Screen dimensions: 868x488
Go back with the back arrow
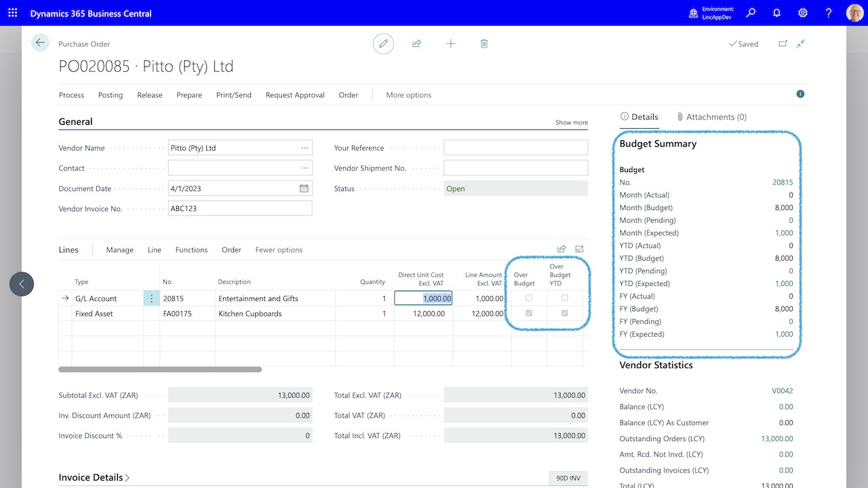point(40,43)
